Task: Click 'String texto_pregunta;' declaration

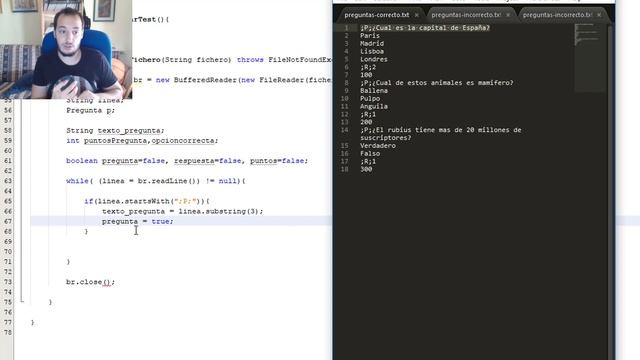Action: coord(115,131)
